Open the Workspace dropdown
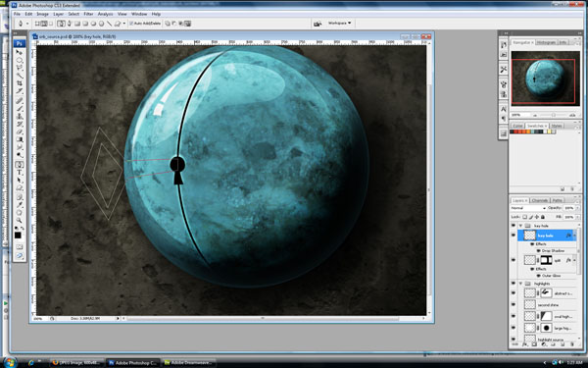The height and width of the screenshot is (368, 588). pos(340,24)
